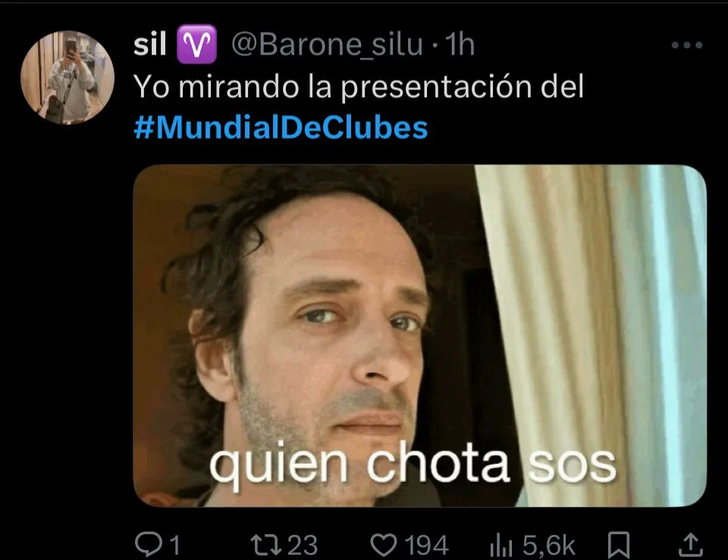Viewport: 728px width, 560px height.
Task: Repost the tweet using retweet arrows icon
Action: pyautogui.click(x=266, y=545)
